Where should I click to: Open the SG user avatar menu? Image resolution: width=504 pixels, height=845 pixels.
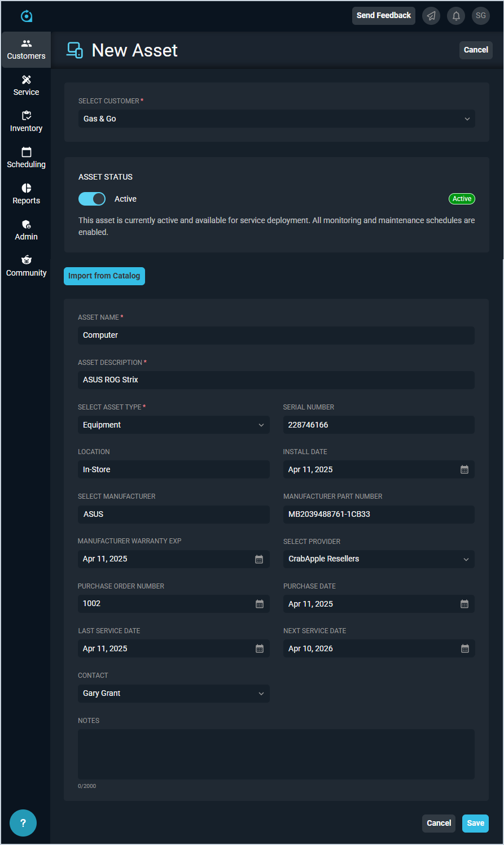[x=481, y=16]
